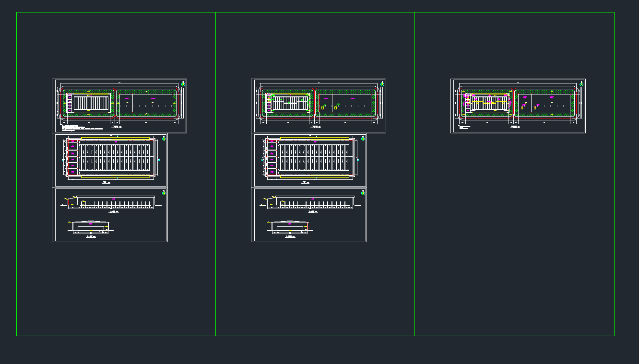Select notes text block in left site plan
The image size is (639, 364).
pos(81,128)
